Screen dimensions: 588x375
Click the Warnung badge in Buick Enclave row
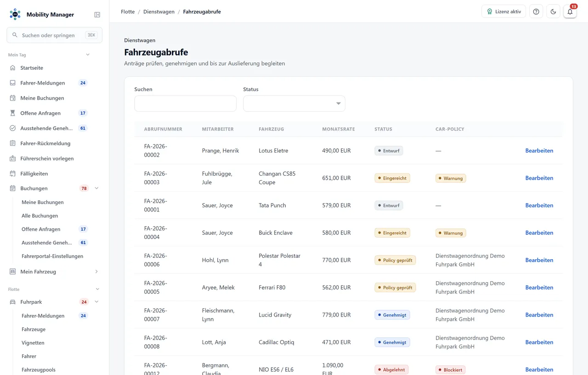click(451, 233)
